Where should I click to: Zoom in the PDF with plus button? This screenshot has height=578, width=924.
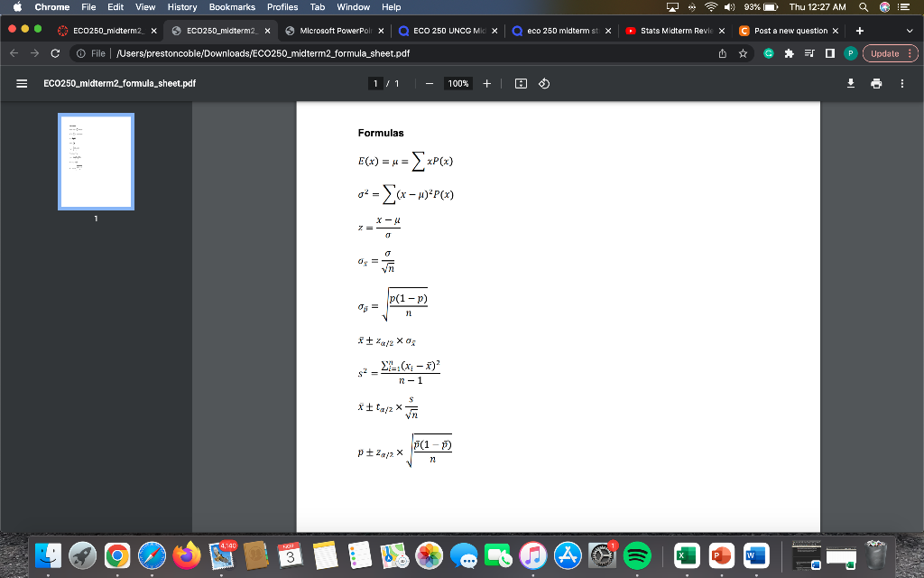coord(486,84)
